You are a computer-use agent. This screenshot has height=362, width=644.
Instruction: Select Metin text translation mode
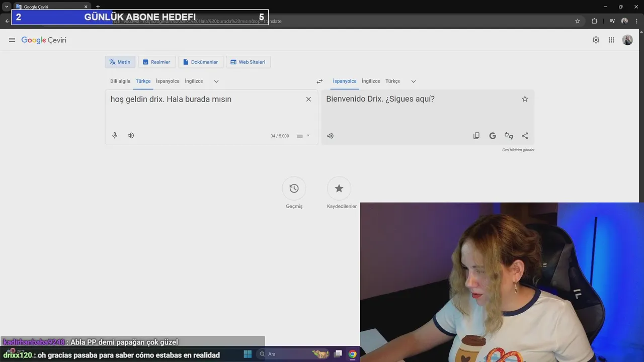click(120, 62)
